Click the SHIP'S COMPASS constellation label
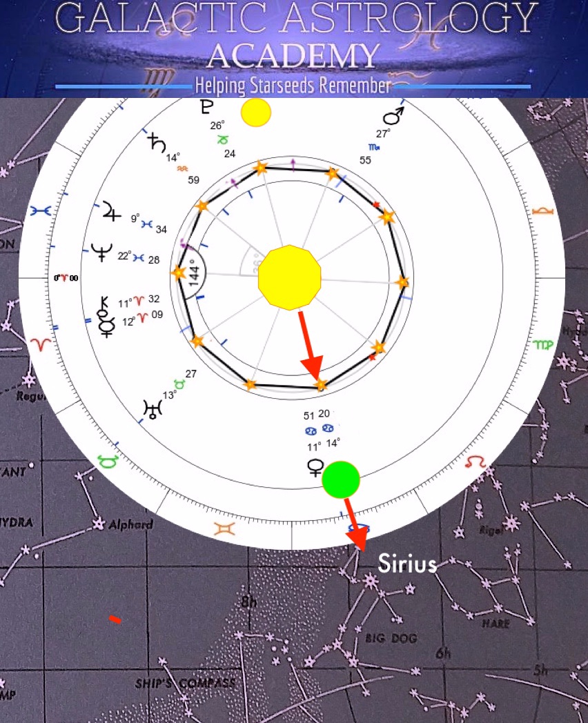The width and height of the screenshot is (588, 723). coord(185,683)
